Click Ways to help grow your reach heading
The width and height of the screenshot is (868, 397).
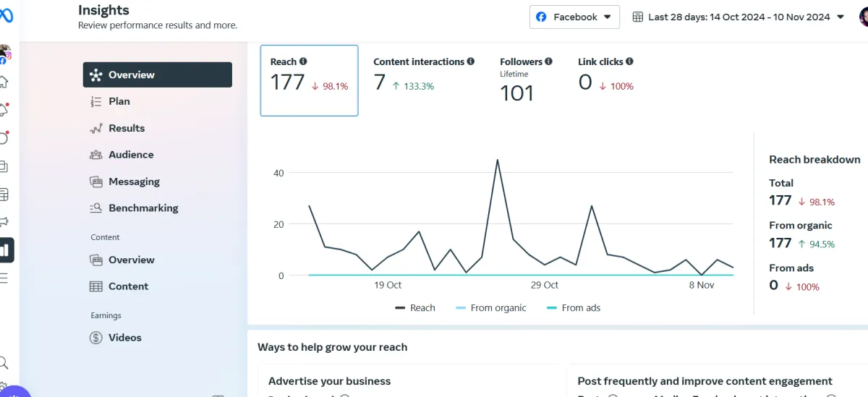coord(333,347)
